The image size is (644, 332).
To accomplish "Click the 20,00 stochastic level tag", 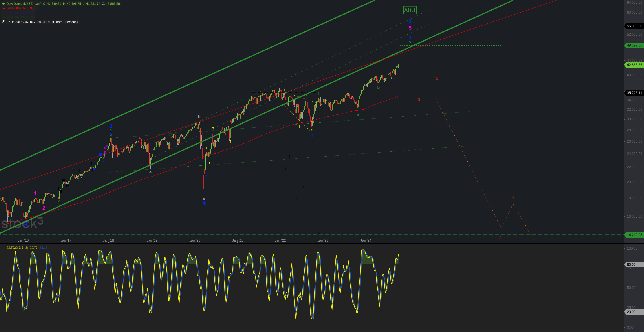I will [x=634, y=312].
